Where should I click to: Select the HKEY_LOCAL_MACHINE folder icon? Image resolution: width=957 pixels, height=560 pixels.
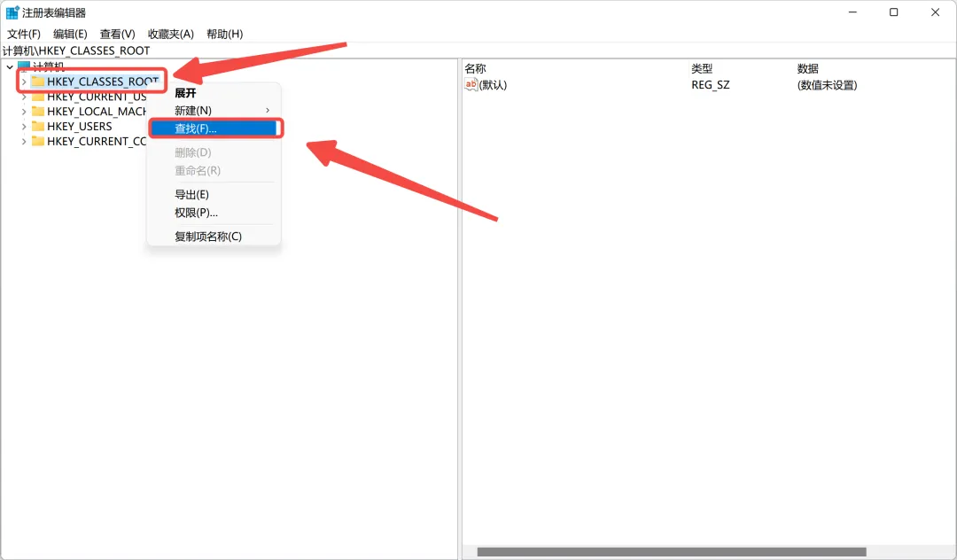[38, 111]
